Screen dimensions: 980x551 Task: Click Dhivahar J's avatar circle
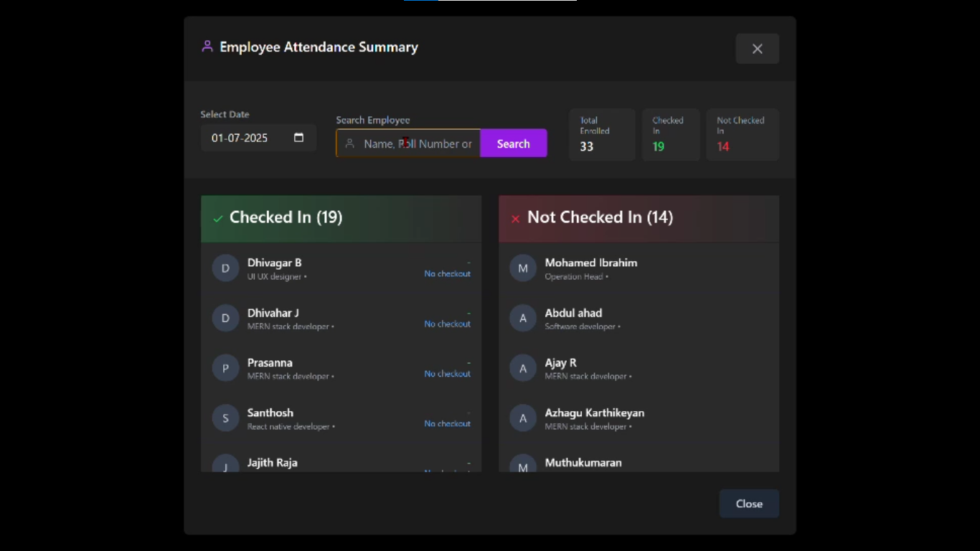click(225, 318)
